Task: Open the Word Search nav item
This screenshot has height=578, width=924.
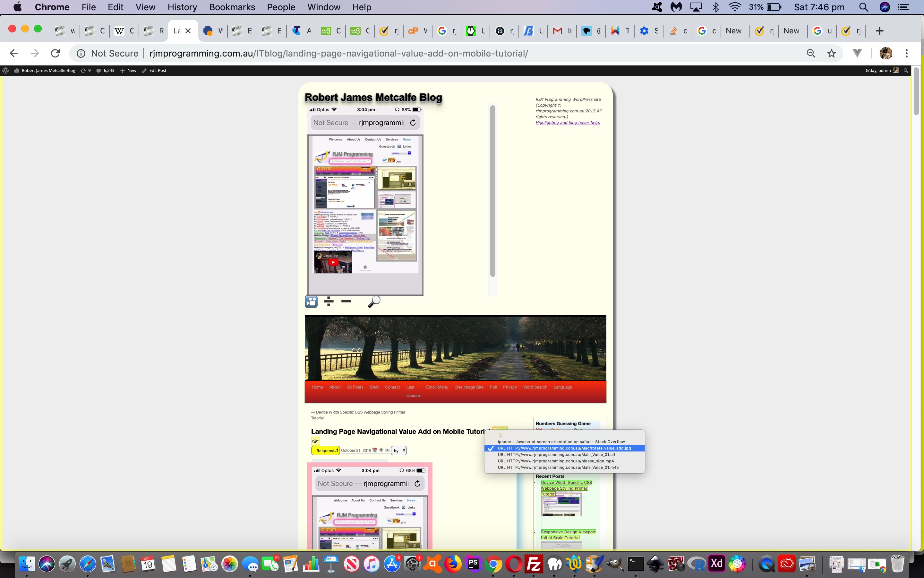Action: (535, 387)
